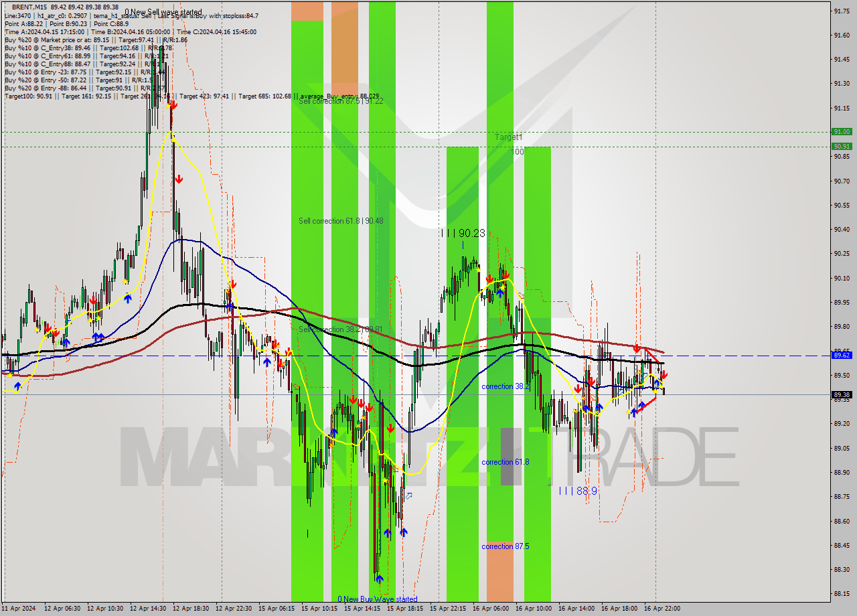
Task: Select the '16 Apr 10:00' time label
Action: 534,609
